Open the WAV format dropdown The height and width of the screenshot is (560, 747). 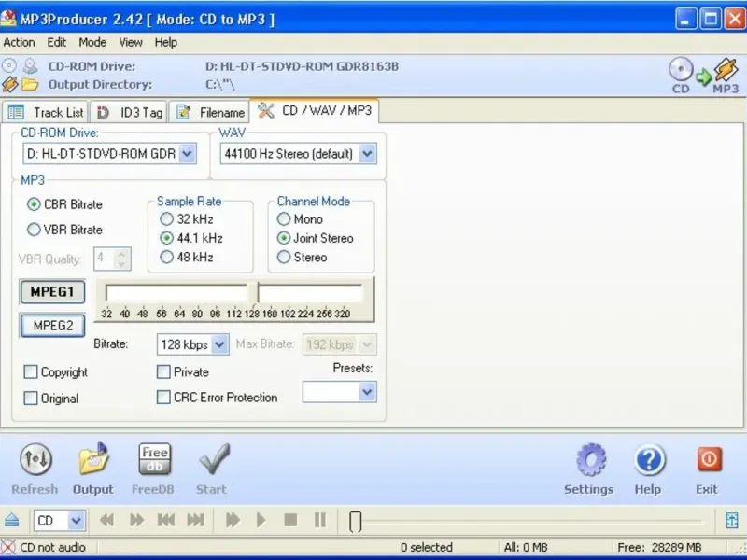pyautogui.click(x=367, y=153)
